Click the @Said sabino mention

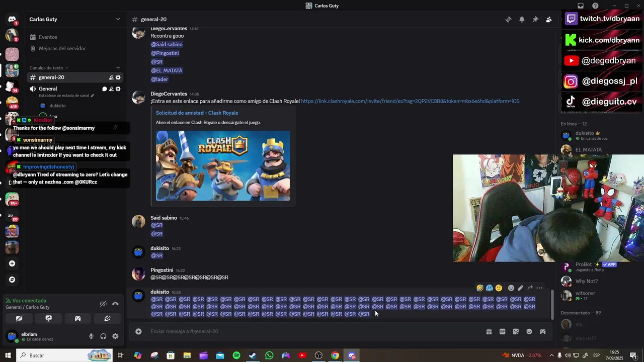[x=167, y=45]
